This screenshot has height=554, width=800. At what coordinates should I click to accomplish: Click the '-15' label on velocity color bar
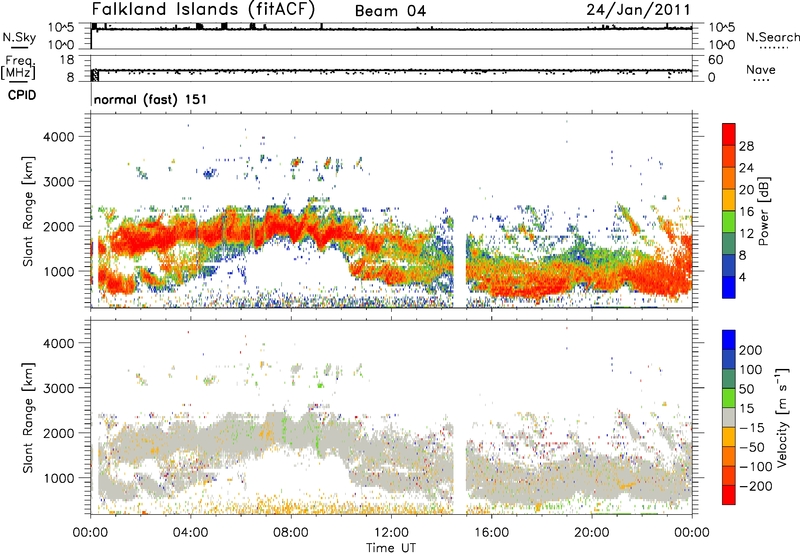tap(752, 428)
